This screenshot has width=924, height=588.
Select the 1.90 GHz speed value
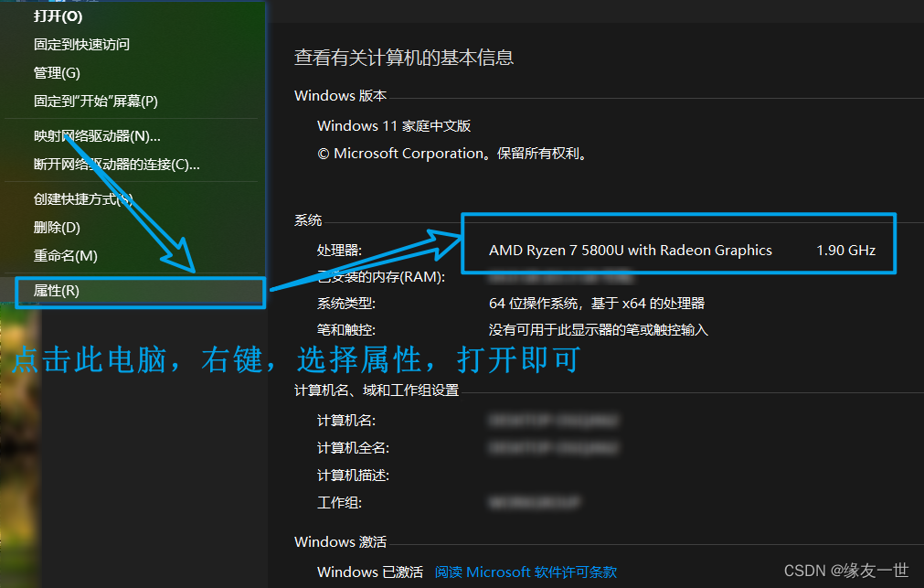845,250
